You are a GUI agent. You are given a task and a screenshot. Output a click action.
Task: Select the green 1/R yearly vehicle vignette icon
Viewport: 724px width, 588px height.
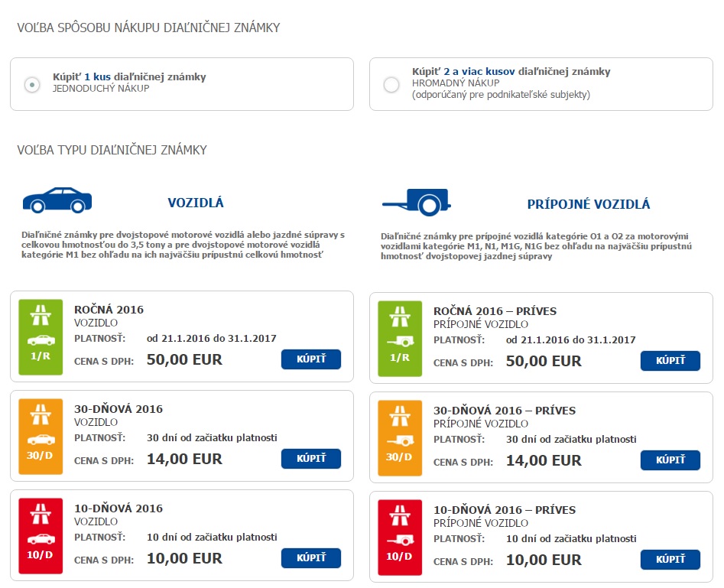41,336
